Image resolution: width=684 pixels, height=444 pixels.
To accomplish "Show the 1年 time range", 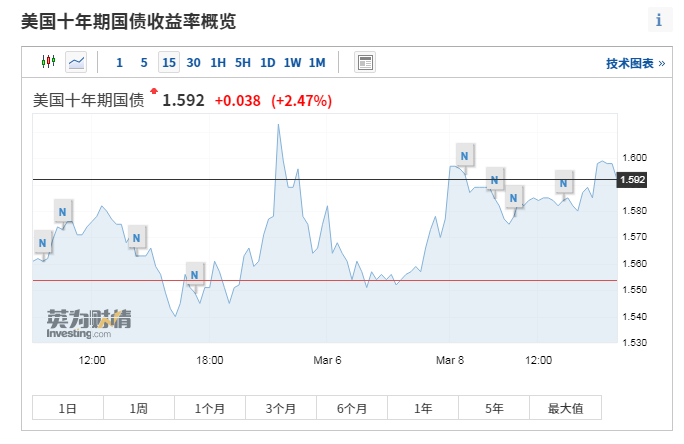I will pos(423,408).
